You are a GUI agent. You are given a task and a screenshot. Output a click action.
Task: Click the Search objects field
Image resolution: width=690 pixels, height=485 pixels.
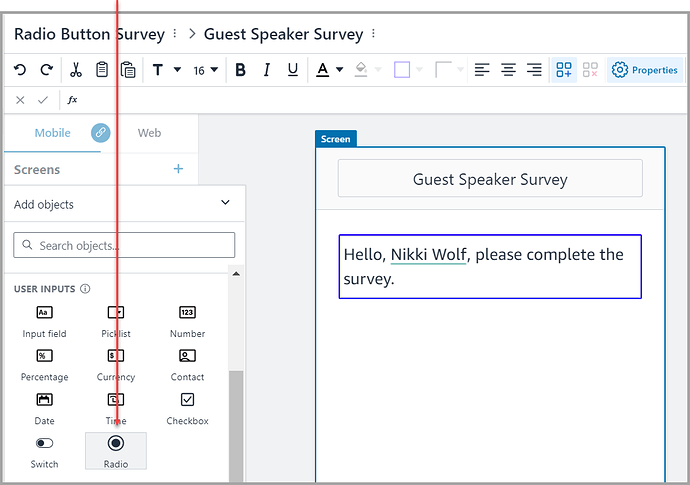124,245
